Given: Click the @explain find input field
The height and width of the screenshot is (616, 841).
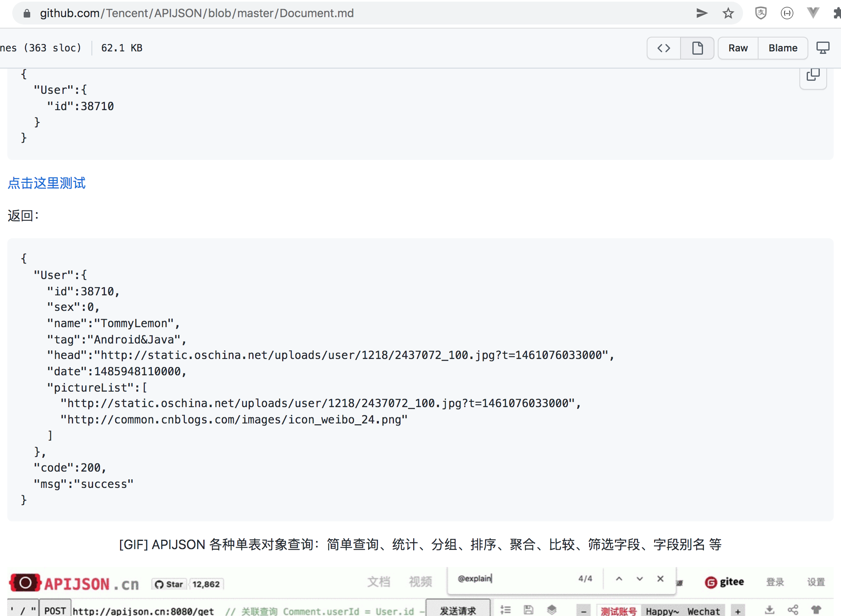Looking at the screenshot, I should pos(510,578).
